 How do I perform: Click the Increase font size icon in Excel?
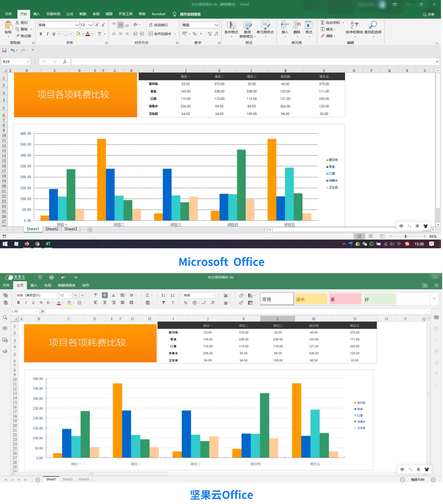tap(97, 25)
